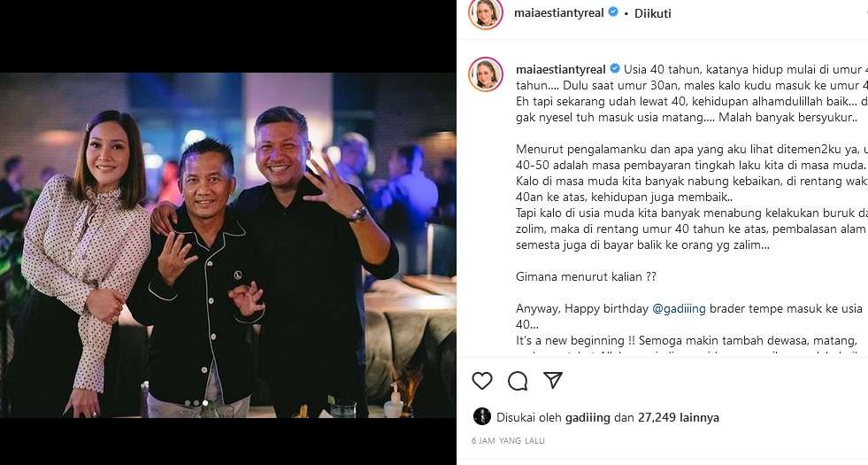Select the third carousel dot indicator
868x465 pixels.
205,403
